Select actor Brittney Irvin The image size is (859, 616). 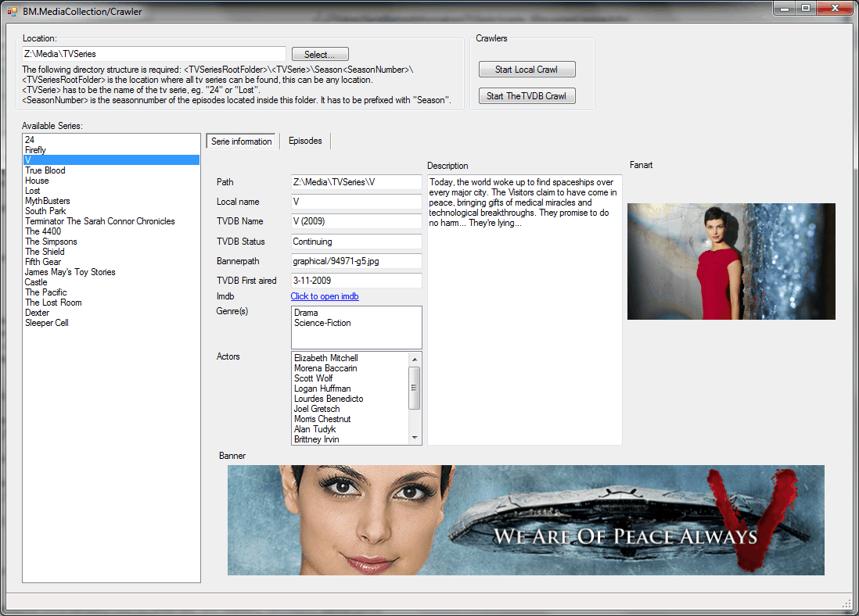350,439
